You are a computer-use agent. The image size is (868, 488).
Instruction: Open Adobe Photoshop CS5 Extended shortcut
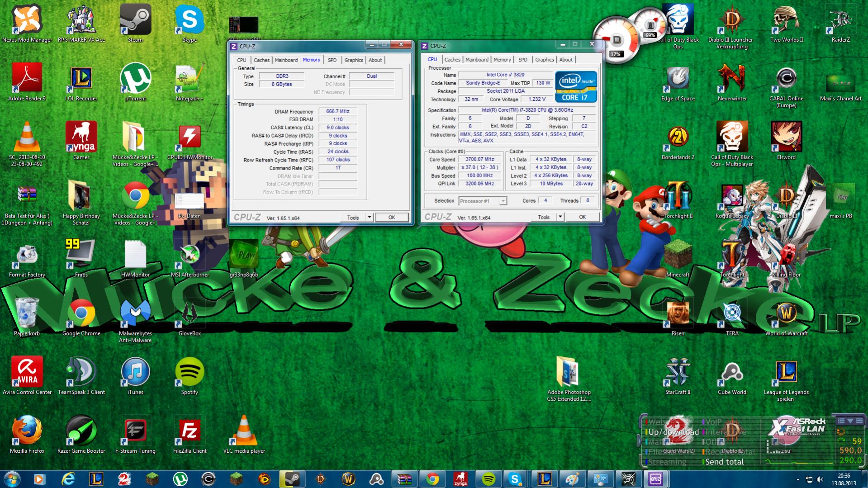click(x=569, y=379)
